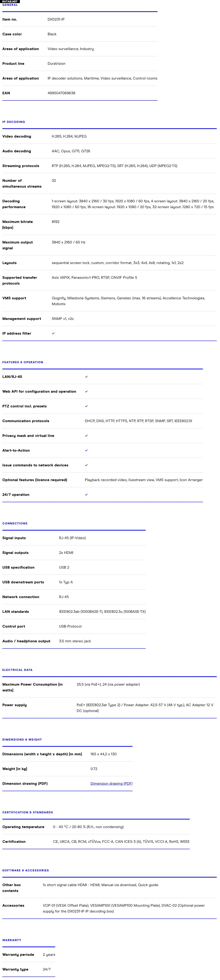Click the EAN number 4995047069638
220x980 pixels.
pyautogui.click(x=61, y=93)
